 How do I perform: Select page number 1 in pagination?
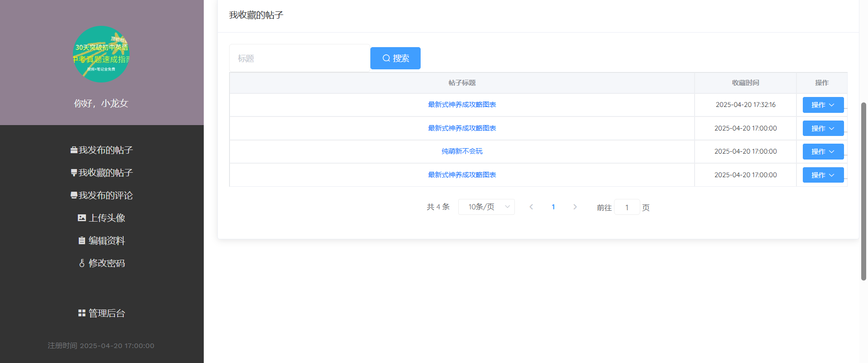tap(553, 207)
